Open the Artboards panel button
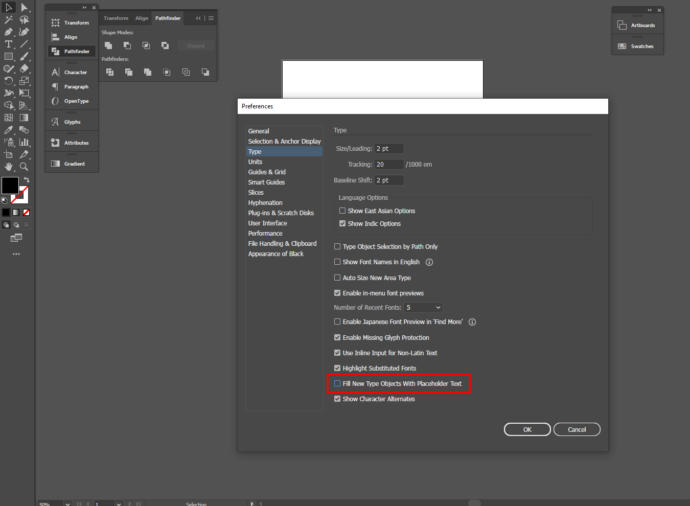 click(637, 26)
